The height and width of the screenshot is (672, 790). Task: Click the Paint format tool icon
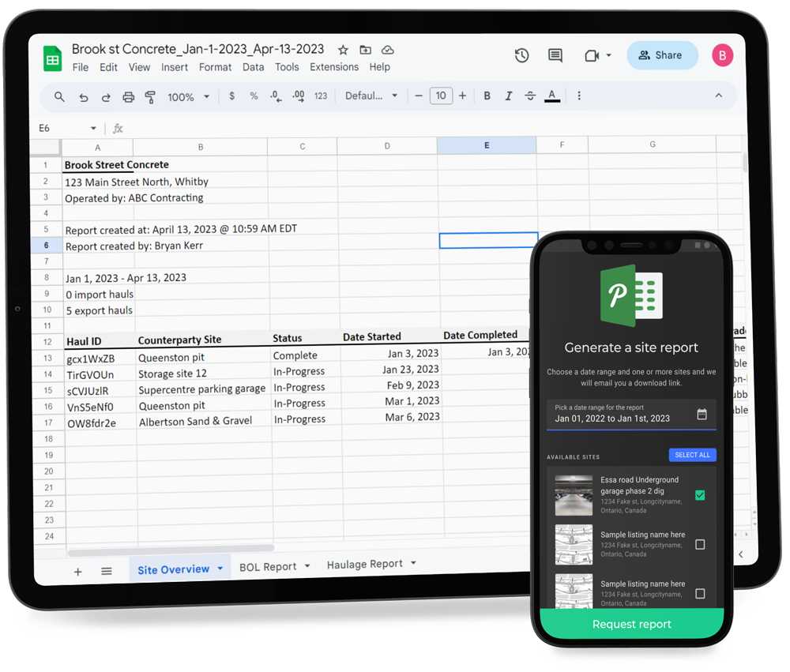[150, 96]
